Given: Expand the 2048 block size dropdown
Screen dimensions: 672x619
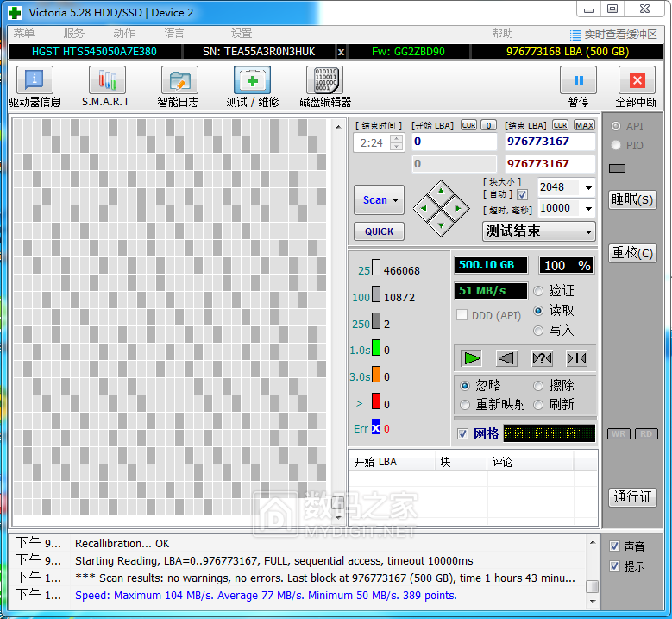Looking at the screenshot, I should point(588,187).
